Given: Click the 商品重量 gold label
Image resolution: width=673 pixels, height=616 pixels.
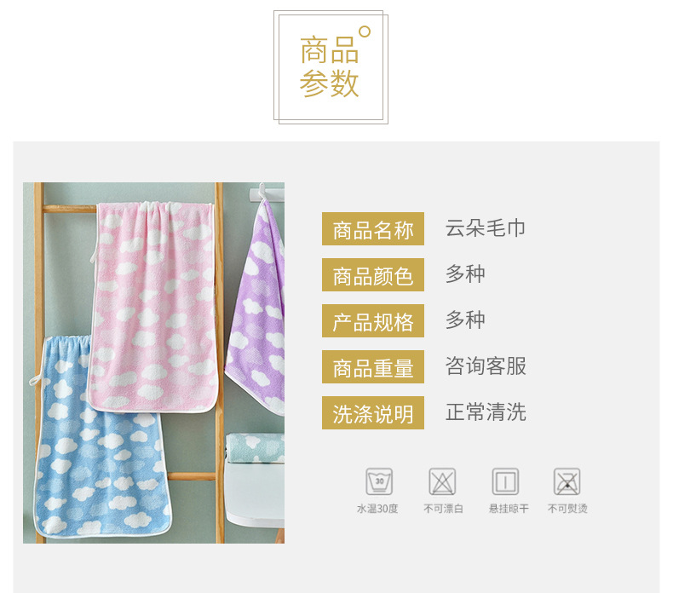Looking at the screenshot, I should 373,366.
